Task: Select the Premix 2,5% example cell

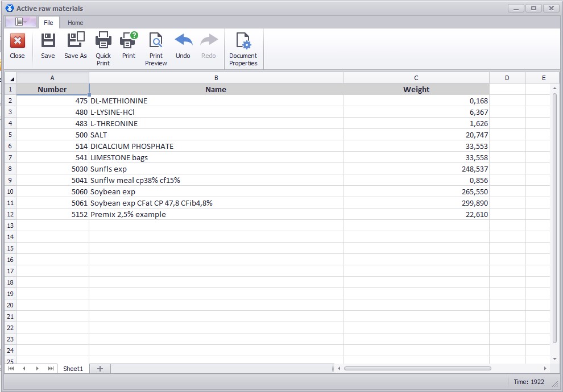Action: (216, 215)
